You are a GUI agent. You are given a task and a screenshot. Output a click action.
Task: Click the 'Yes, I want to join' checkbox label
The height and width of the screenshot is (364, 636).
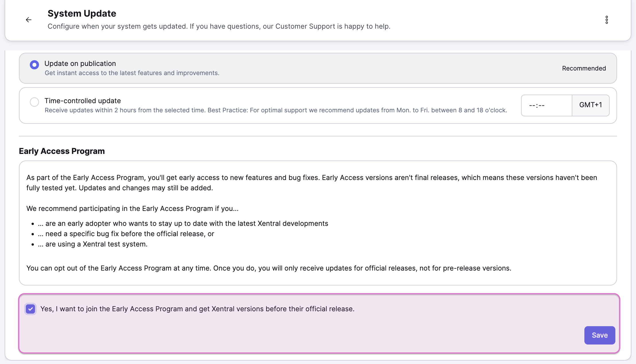click(197, 309)
